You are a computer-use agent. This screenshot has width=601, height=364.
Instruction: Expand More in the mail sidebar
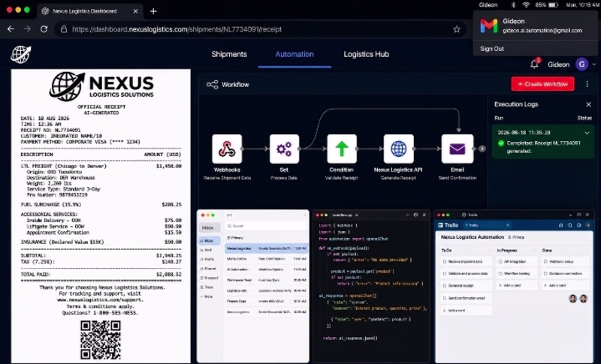coord(207,296)
